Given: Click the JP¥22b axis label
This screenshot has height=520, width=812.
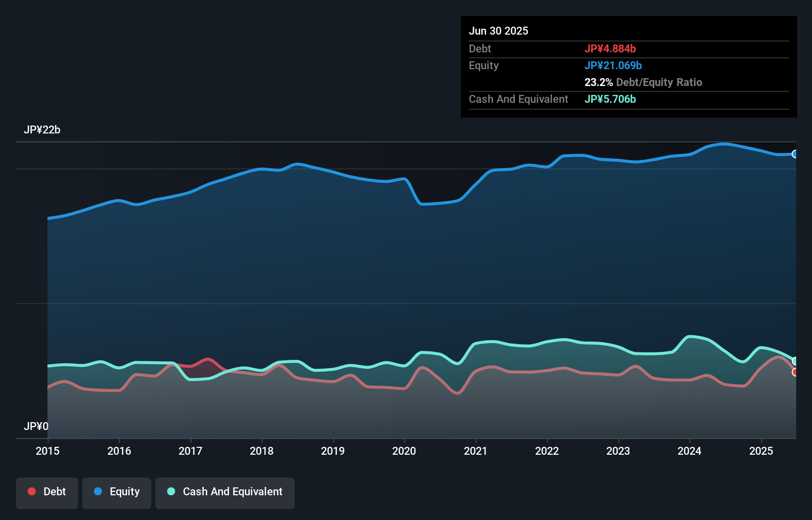Looking at the screenshot, I should 43,130.
